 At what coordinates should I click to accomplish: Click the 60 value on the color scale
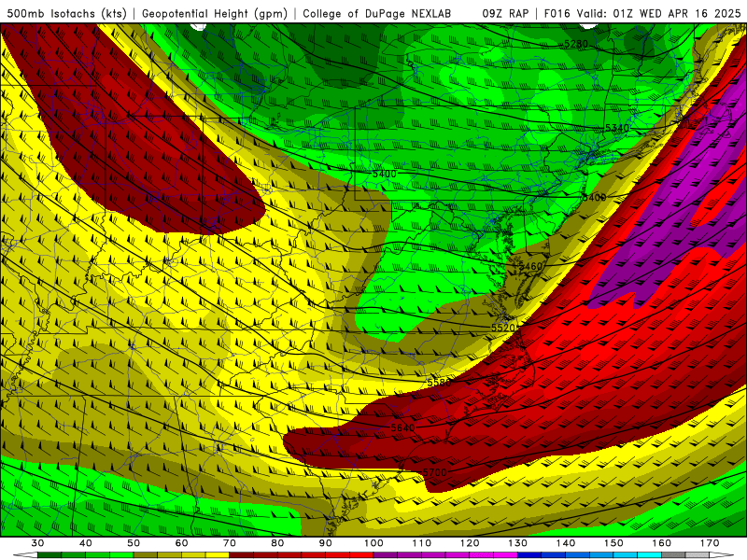[181, 543]
